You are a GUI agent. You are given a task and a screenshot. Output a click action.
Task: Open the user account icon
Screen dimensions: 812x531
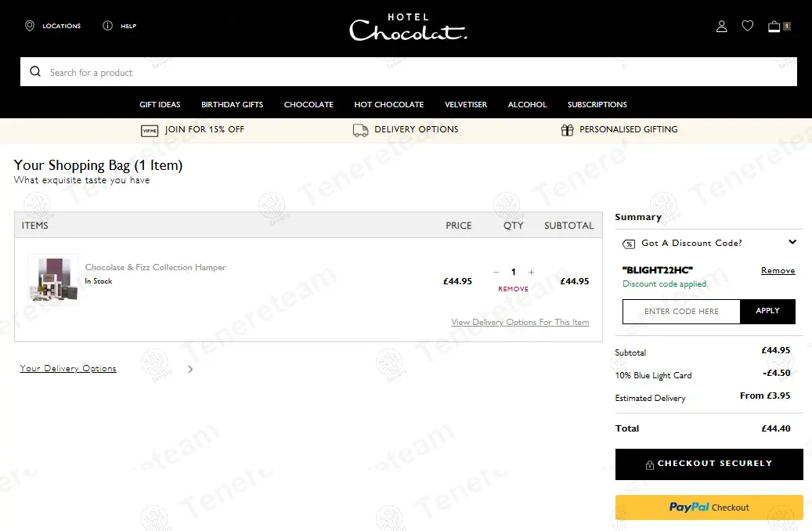click(721, 27)
